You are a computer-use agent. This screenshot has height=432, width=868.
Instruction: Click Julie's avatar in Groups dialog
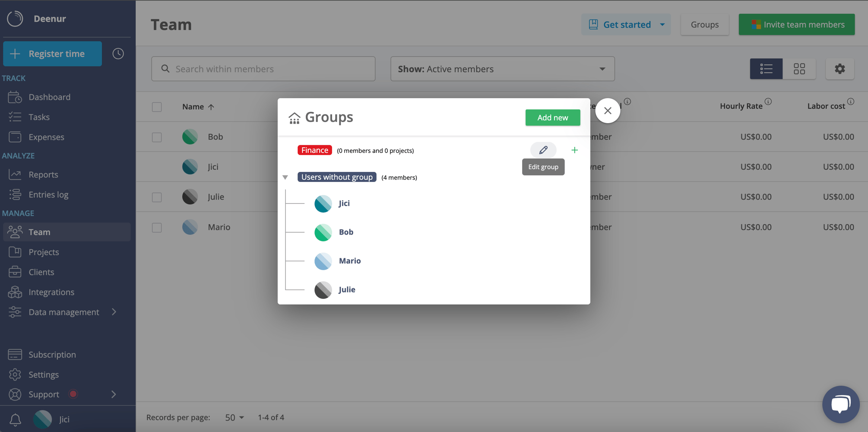click(x=323, y=290)
